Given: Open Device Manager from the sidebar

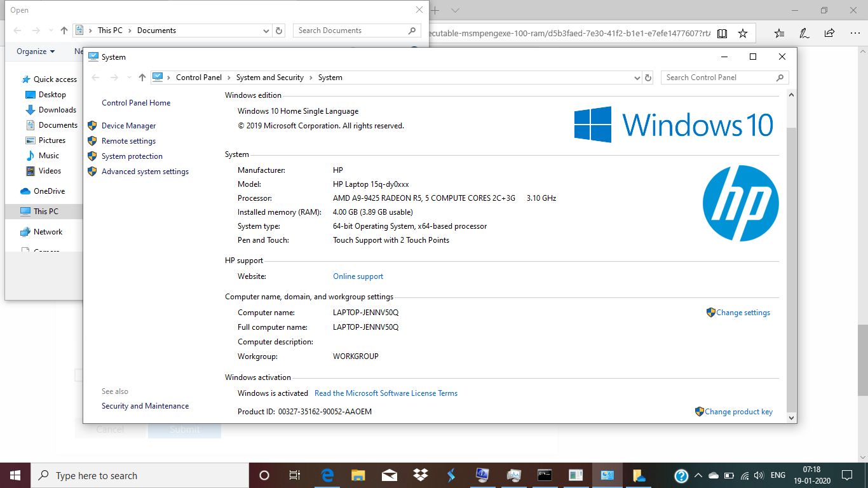Looking at the screenshot, I should click(x=128, y=126).
